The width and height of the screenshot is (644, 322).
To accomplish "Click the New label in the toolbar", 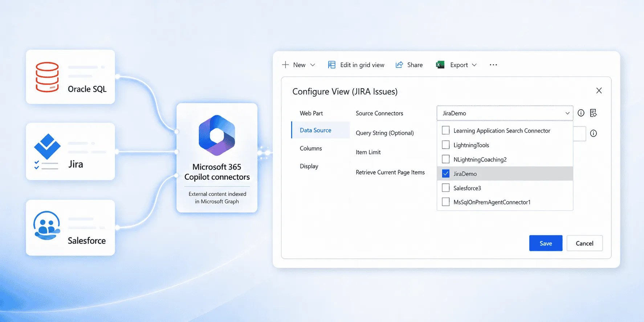I will point(299,65).
